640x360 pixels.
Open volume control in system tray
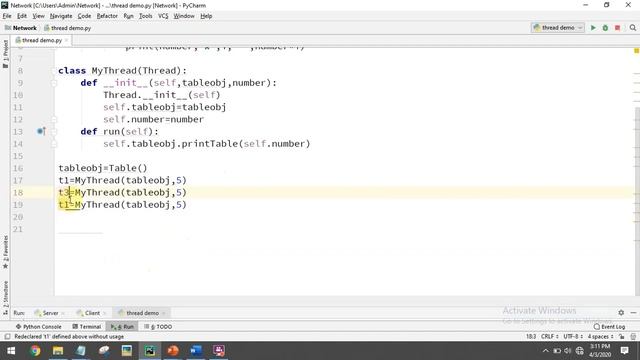(568, 351)
